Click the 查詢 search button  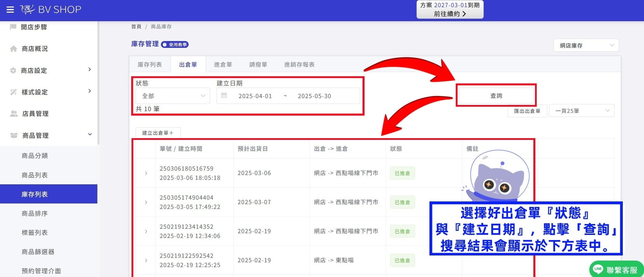tap(496, 96)
